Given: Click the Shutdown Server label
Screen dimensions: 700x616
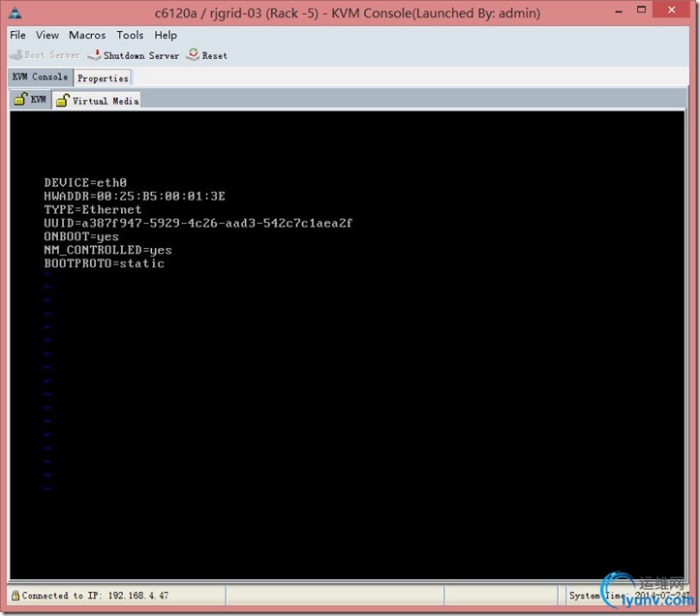Looking at the screenshot, I should tap(141, 55).
